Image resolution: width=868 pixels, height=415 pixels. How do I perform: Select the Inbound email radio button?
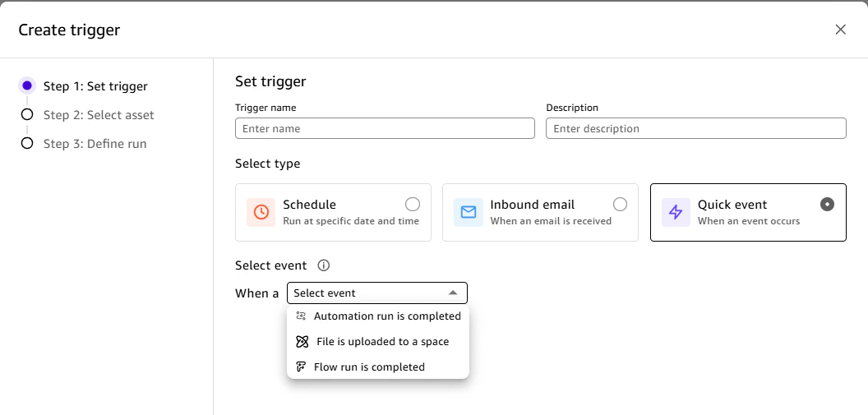620,205
